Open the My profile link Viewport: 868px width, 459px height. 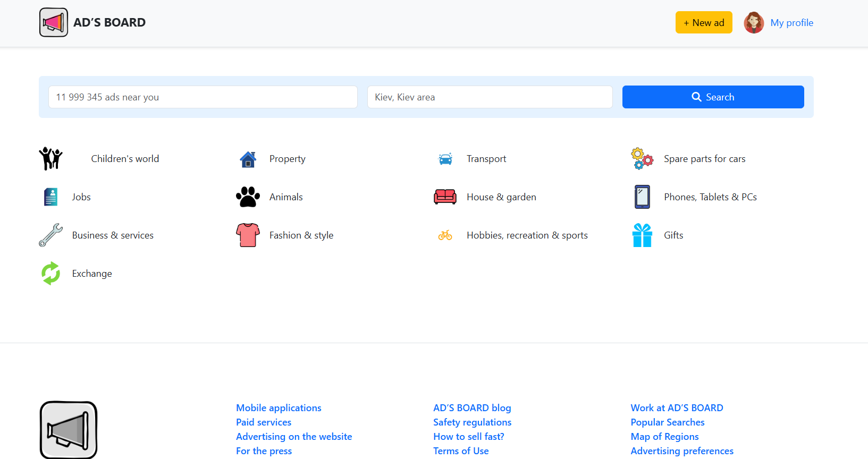[791, 23]
